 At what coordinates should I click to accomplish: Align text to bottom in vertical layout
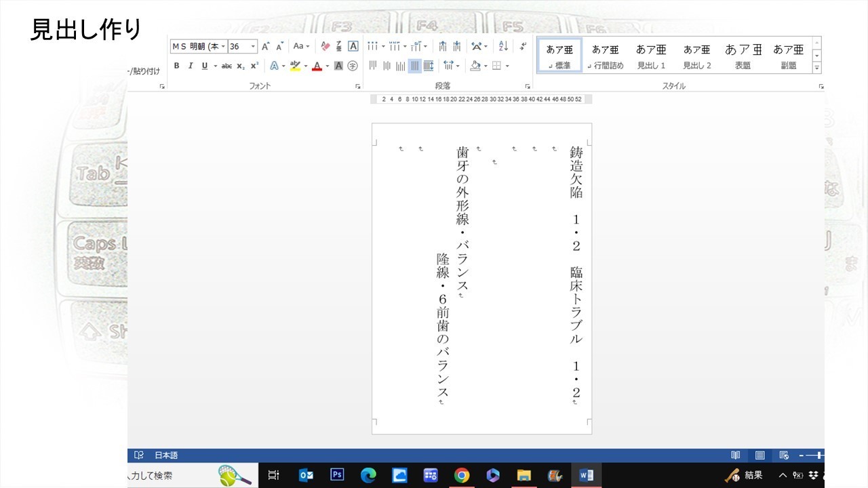[400, 66]
